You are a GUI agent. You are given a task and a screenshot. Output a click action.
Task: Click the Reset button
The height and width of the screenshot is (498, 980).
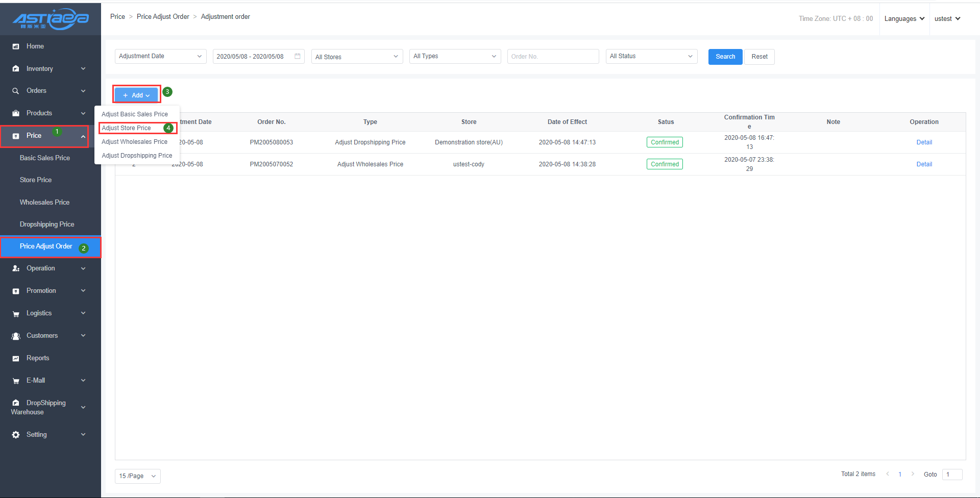click(759, 57)
